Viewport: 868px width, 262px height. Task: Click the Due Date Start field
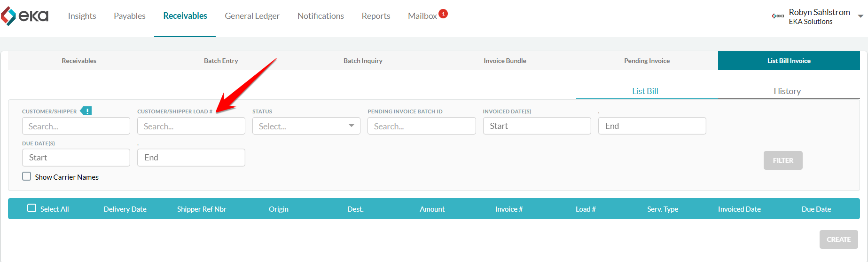coord(76,158)
